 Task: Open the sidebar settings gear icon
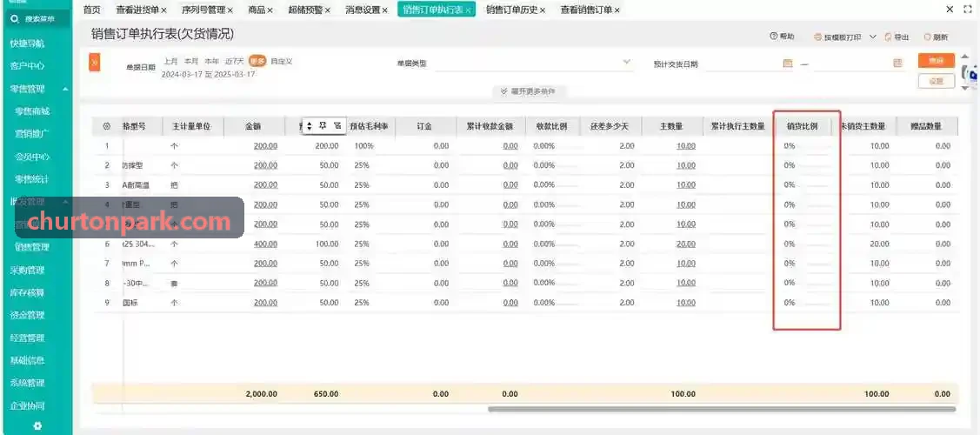coord(37,425)
